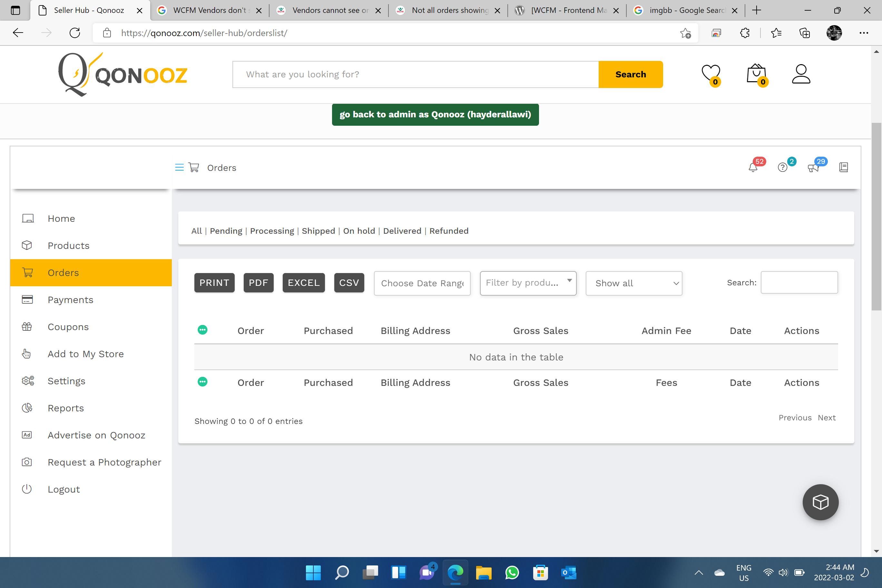
Task: Open the favorites list icon
Action: [x=776, y=33]
